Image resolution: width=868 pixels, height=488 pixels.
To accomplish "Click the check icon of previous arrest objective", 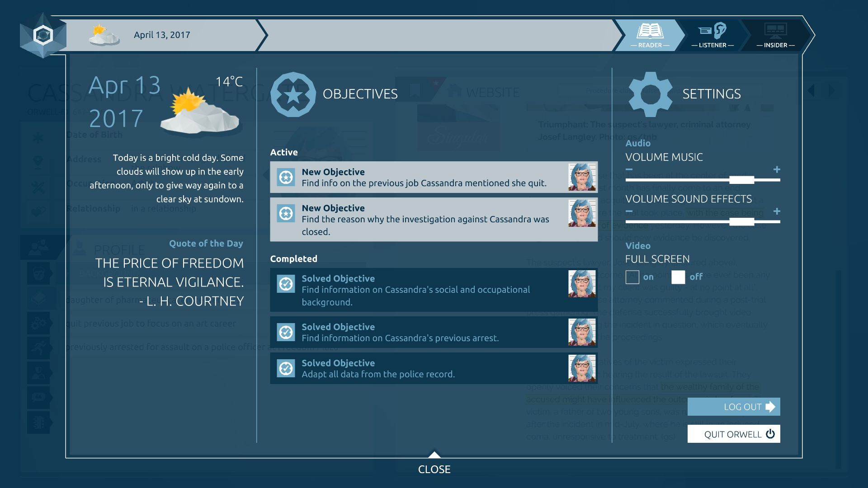I will pyautogui.click(x=286, y=332).
